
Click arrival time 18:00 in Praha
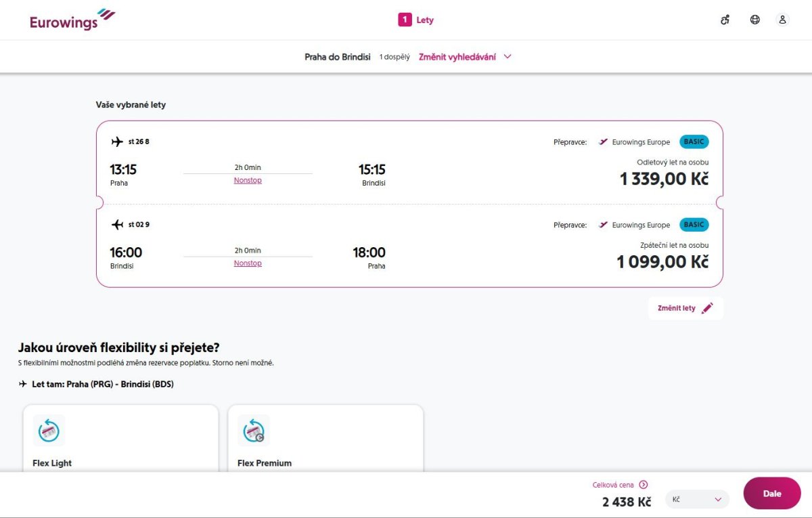(369, 253)
